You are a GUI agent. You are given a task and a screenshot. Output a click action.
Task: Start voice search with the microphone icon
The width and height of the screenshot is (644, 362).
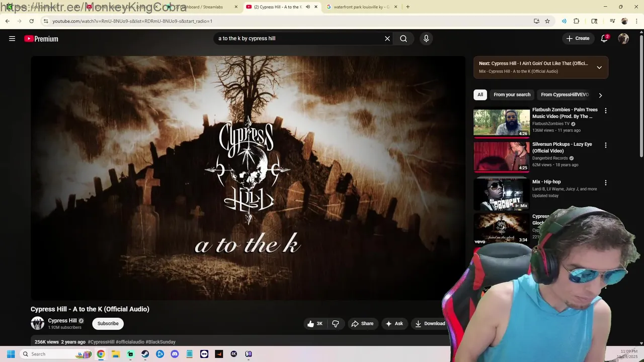[x=426, y=39]
